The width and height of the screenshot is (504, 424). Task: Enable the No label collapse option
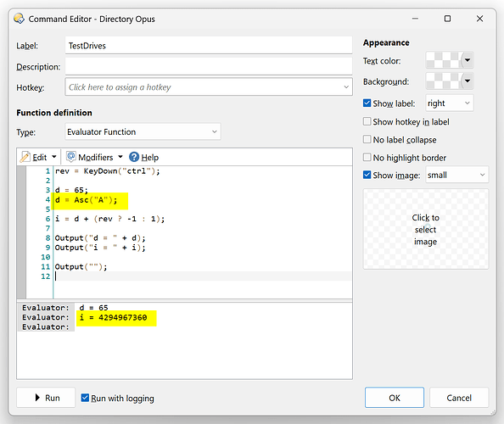[x=367, y=139]
